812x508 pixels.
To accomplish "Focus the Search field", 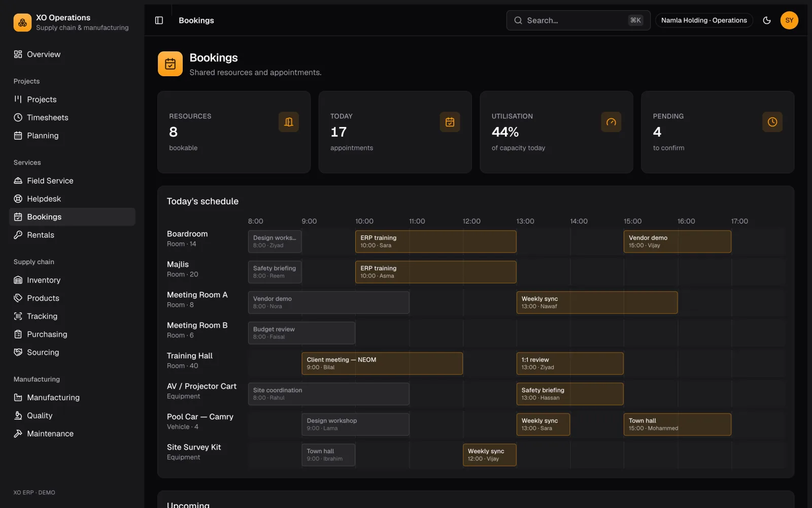I will click(x=578, y=20).
